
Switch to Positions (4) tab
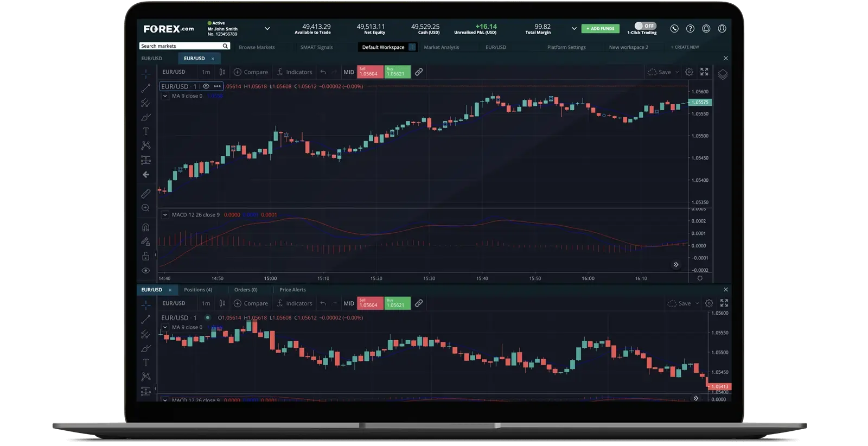click(x=198, y=290)
